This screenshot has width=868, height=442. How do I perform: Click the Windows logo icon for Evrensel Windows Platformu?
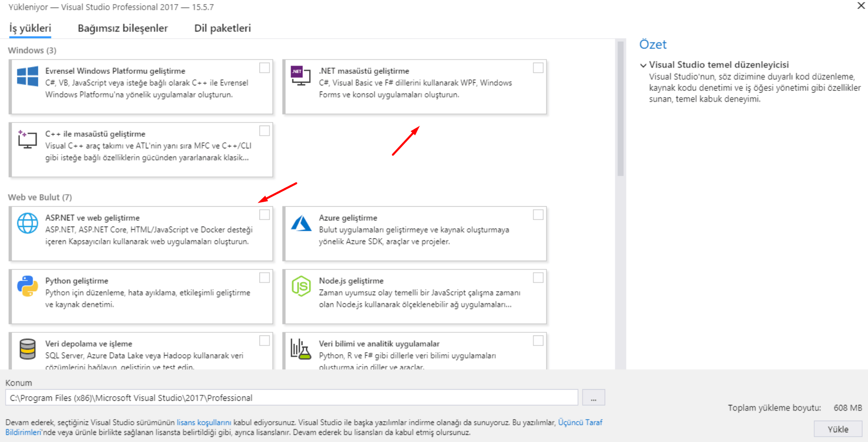click(27, 76)
